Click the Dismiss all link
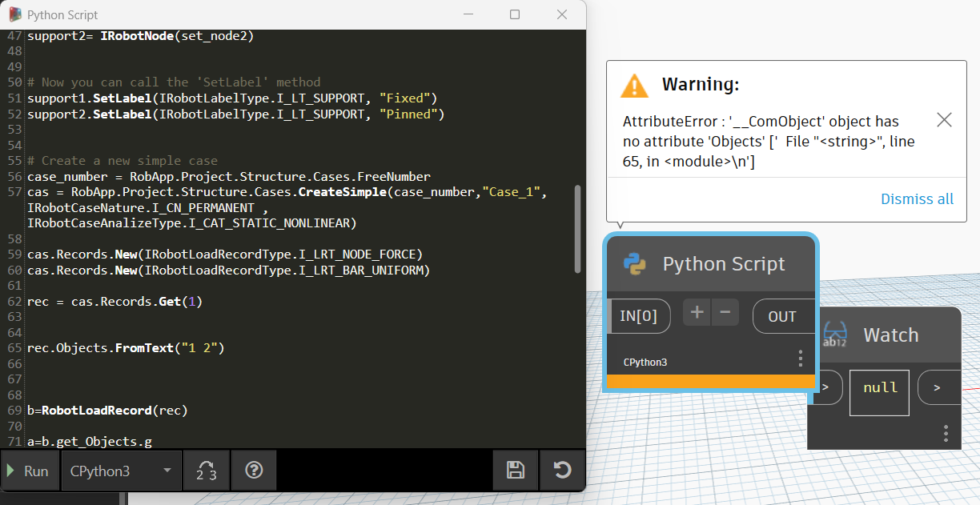The width and height of the screenshot is (980, 505). (917, 198)
